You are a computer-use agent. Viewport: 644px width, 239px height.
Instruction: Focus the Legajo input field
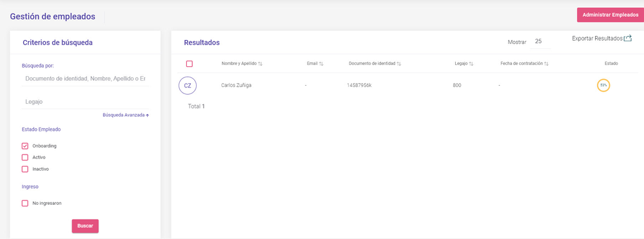(x=85, y=101)
